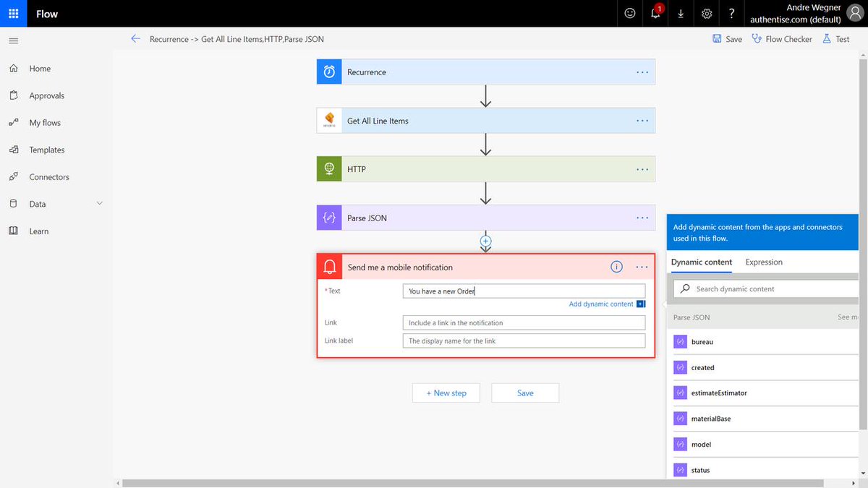Click the Save button below the flow

pos(525,393)
